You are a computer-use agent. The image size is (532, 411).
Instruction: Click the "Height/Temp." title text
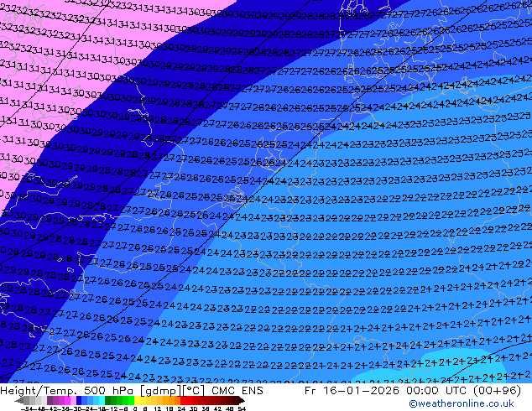pyautogui.click(x=39, y=391)
